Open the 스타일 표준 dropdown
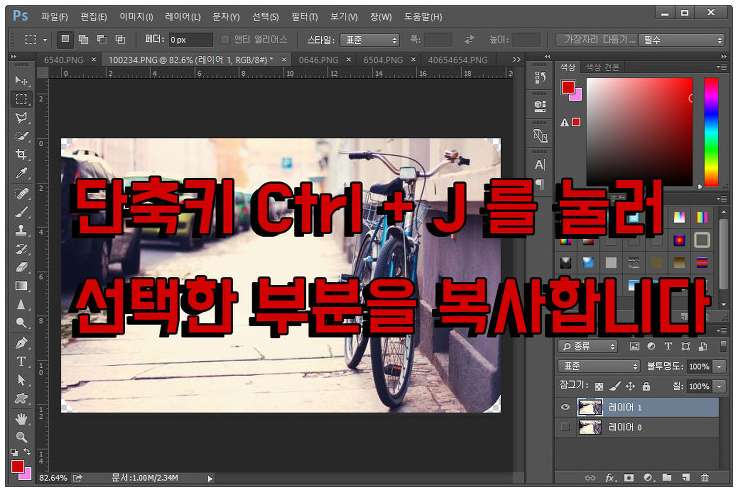 click(x=370, y=40)
